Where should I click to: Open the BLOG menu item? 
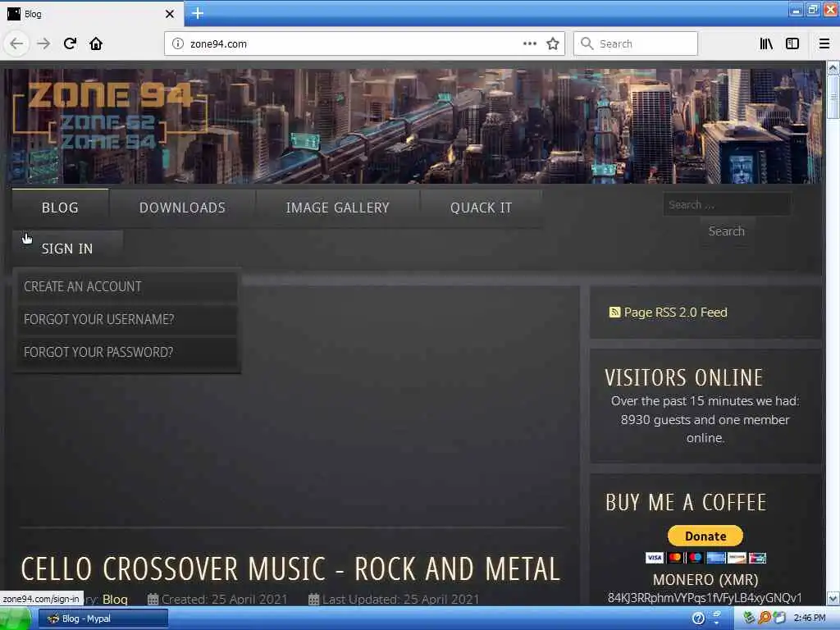click(x=60, y=208)
